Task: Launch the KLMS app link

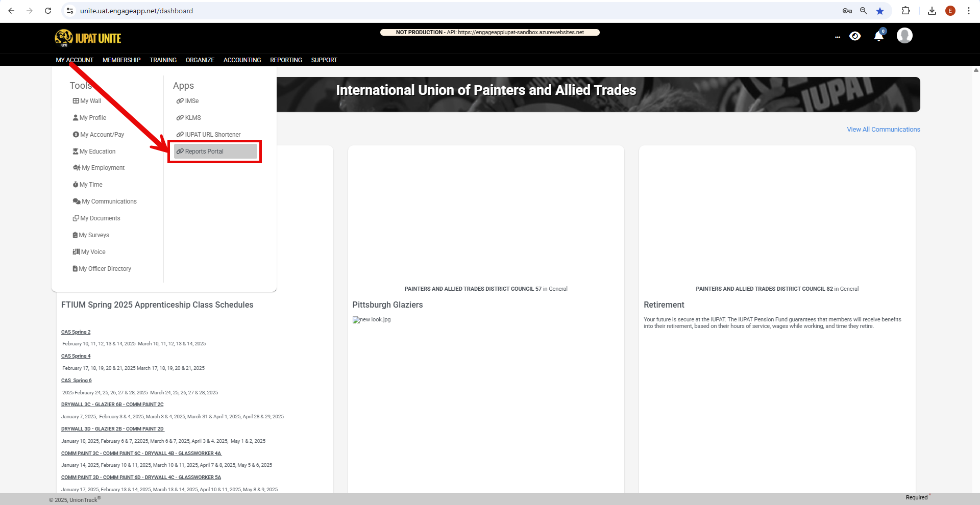Action: point(188,118)
